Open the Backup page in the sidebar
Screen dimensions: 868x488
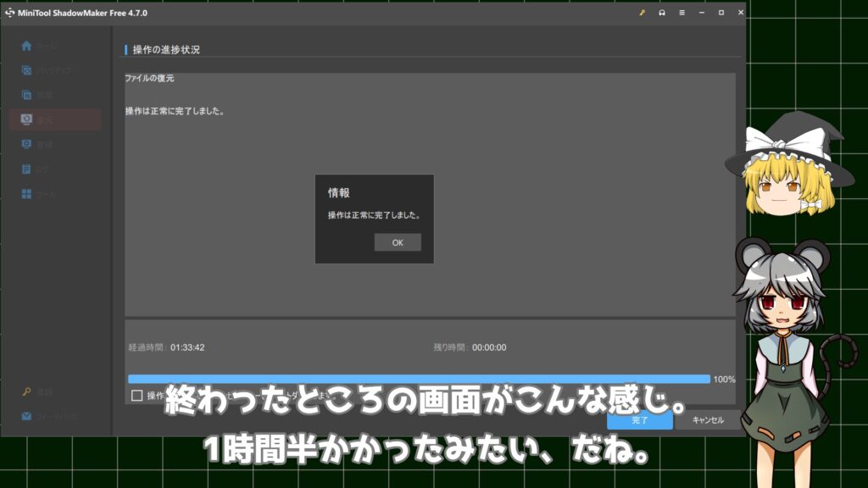47,70
